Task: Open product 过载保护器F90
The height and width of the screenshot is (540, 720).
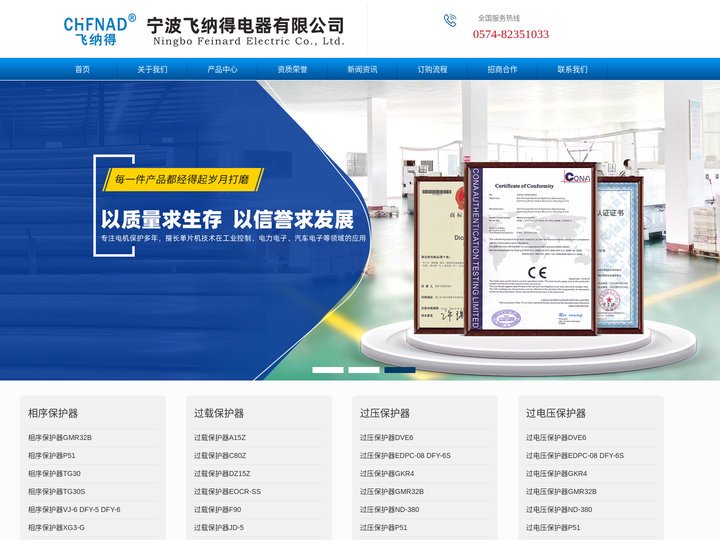Action: pyautogui.click(x=217, y=510)
